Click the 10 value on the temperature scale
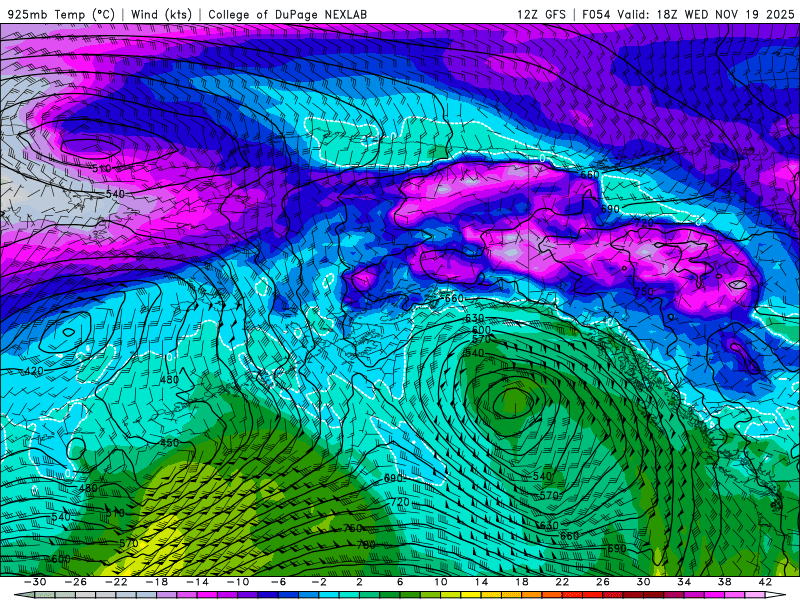Viewport: 800px width, 600px height. [440, 582]
